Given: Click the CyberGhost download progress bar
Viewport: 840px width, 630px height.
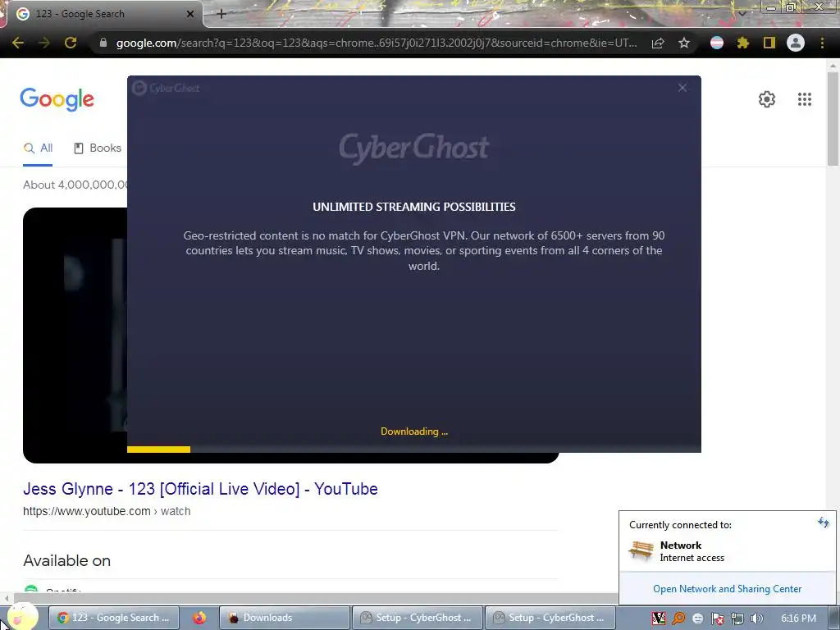Looking at the screenshot, I should 414,449.
